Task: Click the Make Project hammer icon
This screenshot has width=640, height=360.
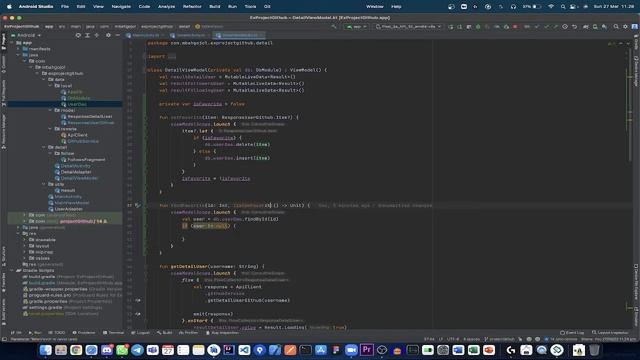Action: 334,27
